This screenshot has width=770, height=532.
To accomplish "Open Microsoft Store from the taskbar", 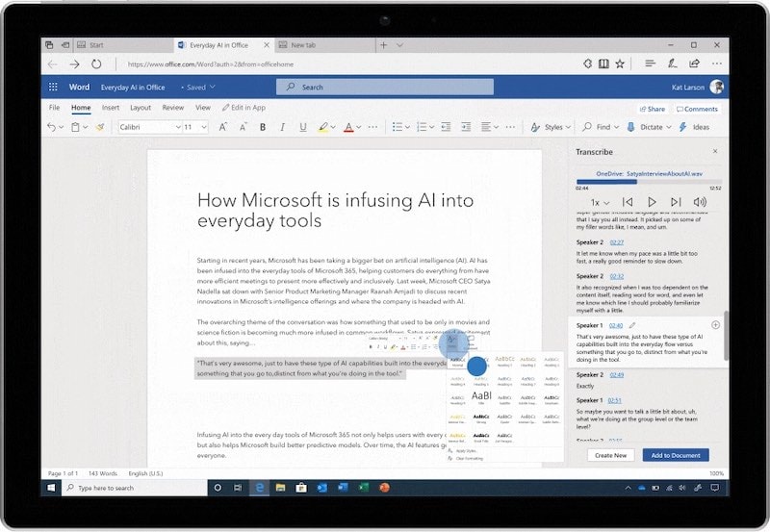I will click(301, 488).
